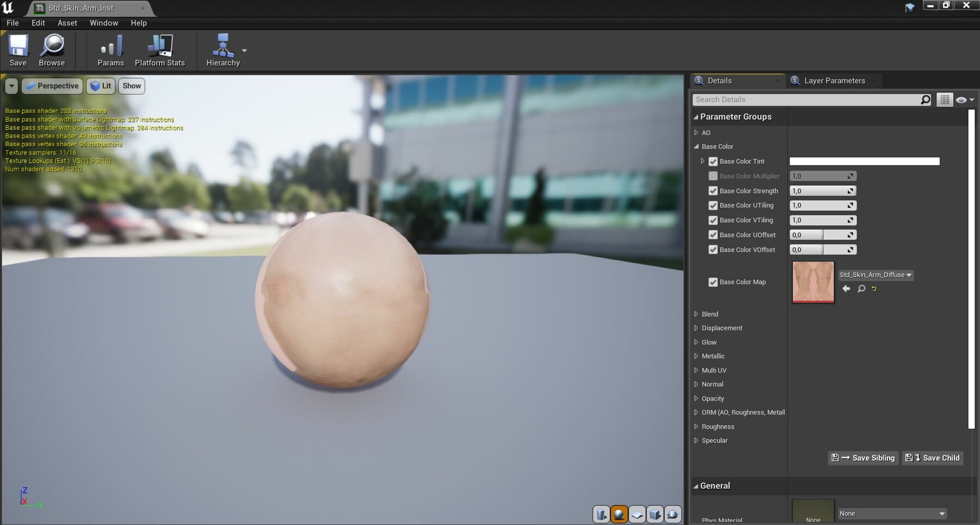Enable the Base Color Multiplier parameter

coord(713,176)
